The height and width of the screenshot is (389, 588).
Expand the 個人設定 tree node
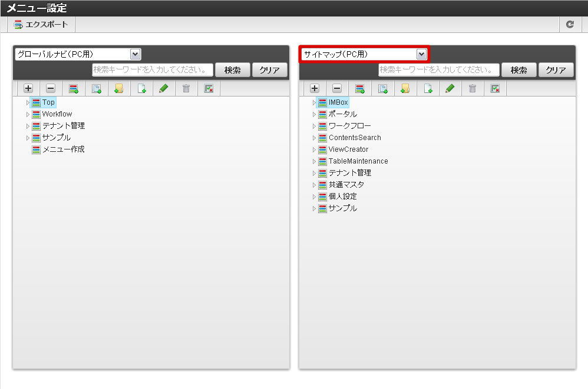314,197
